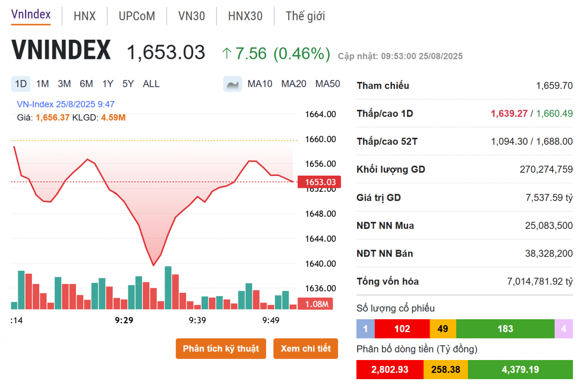Select the area chart type icon

click(x=233, y=84)
